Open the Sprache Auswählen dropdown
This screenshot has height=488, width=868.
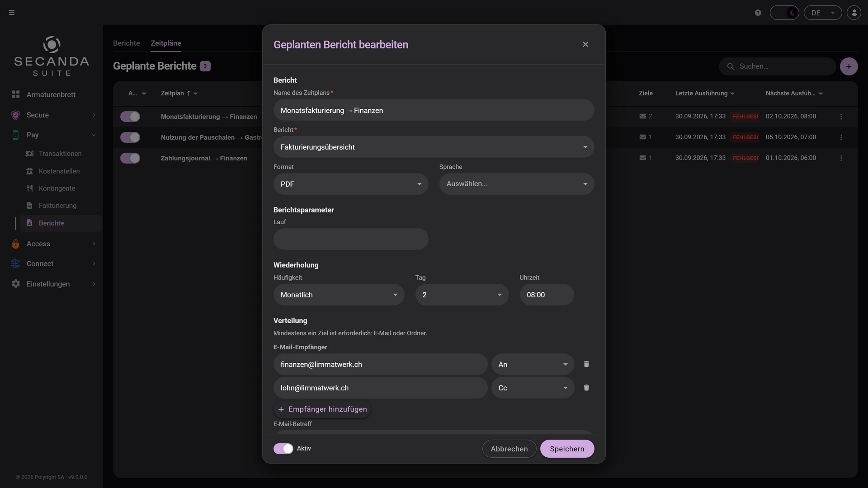(517, 184)
